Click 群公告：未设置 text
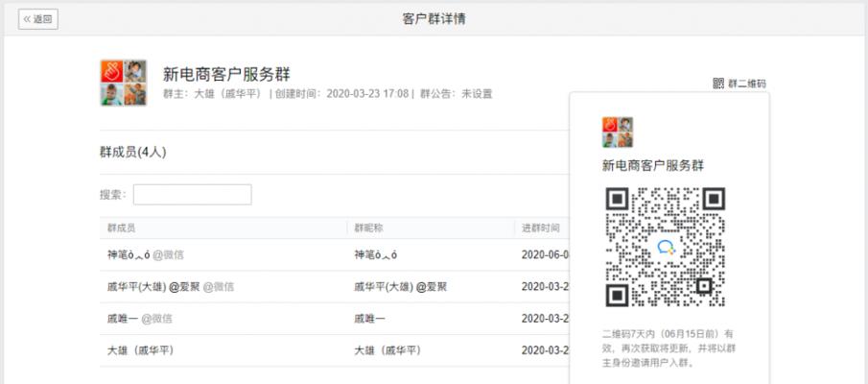This screenshot has width=868, height=384. (x=457, y=94)
